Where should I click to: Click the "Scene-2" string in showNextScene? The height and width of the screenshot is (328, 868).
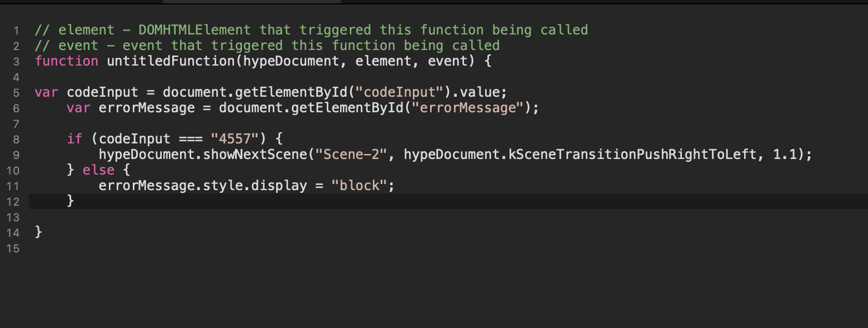click(351, 155)
